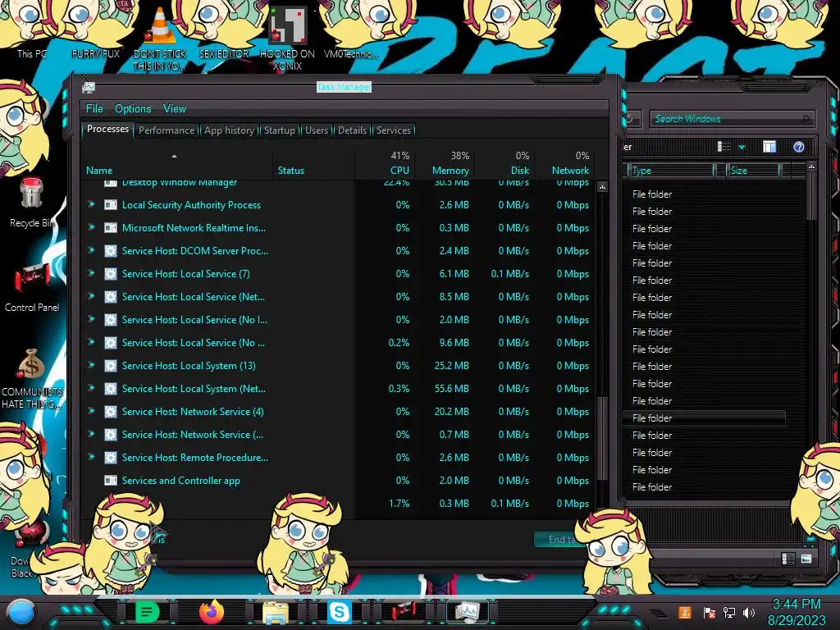Click the Start orb button
The height and width of the screenshot is (630, 840).
(x=21, y=612)
